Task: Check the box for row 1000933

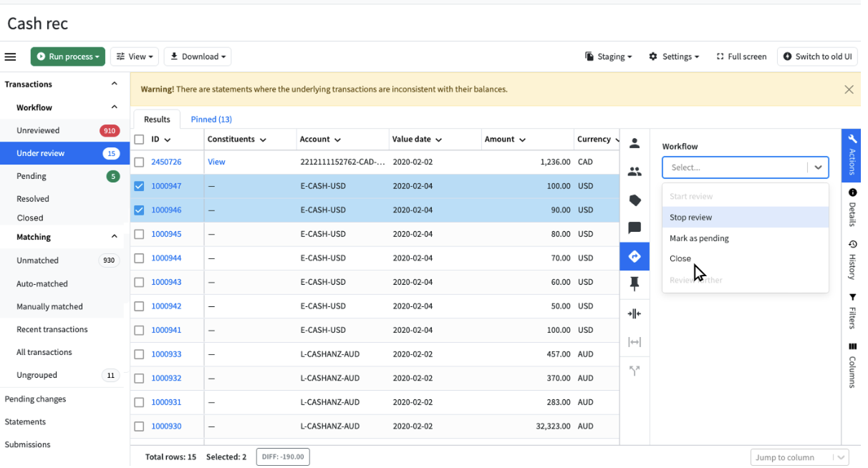Action: click(x=140, y=354)
